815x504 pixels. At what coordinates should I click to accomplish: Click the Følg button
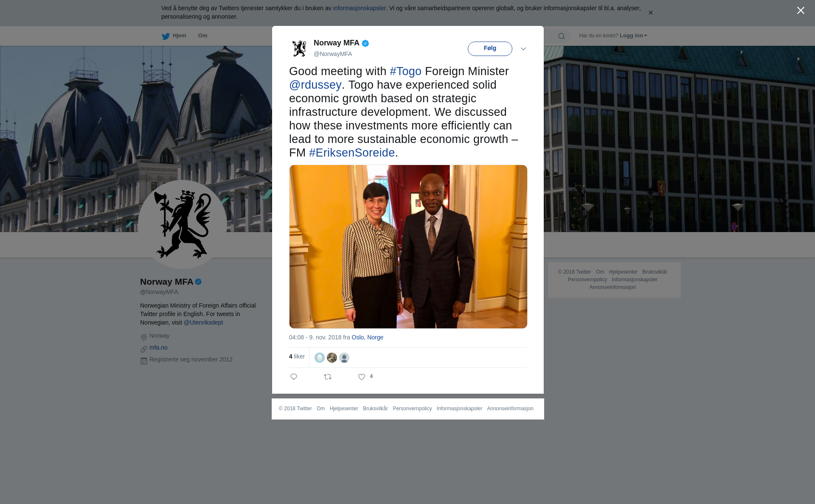pos(490,48)
